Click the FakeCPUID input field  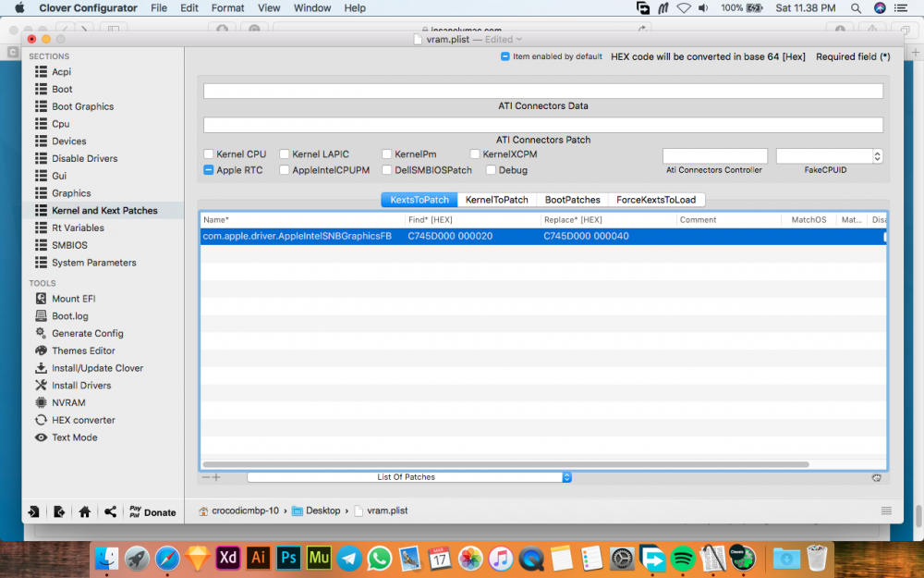click(824, 156)
